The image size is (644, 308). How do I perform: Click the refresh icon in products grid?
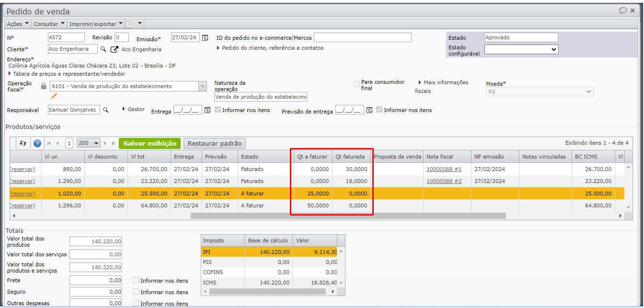pos(23,143)
